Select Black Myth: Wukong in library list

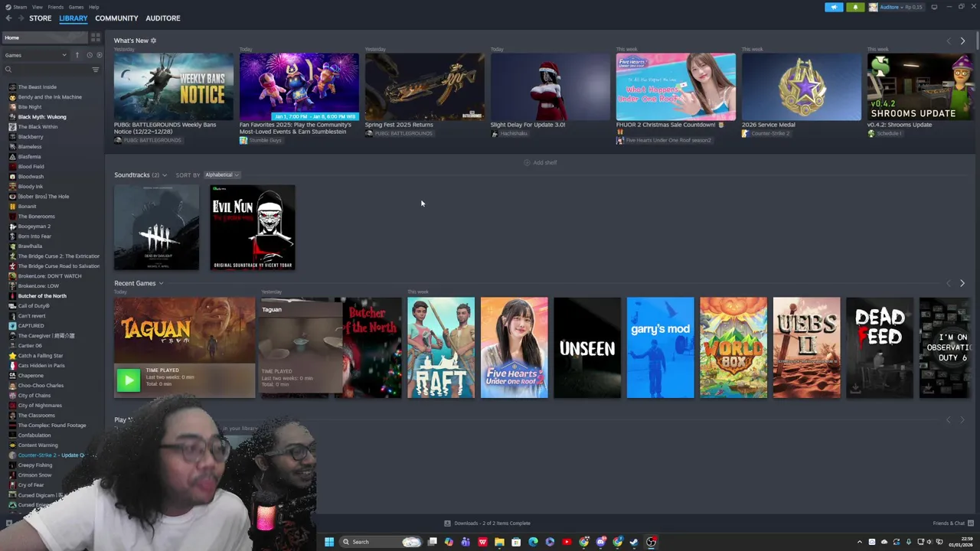pos(42,117)
